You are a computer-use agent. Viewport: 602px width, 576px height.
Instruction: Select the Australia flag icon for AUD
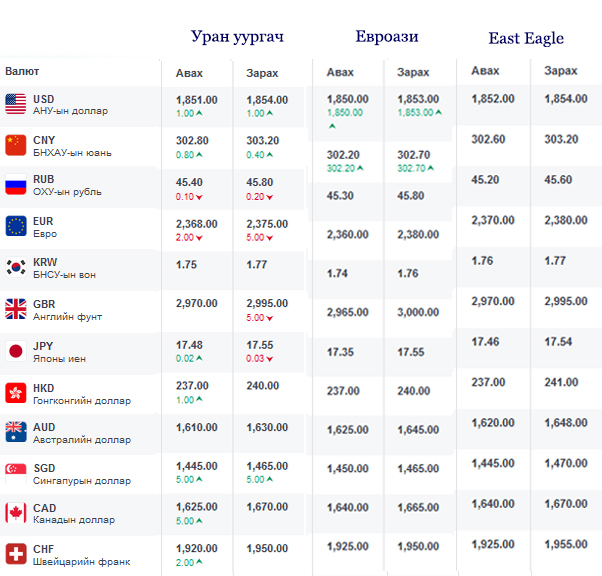coord(15,431)
